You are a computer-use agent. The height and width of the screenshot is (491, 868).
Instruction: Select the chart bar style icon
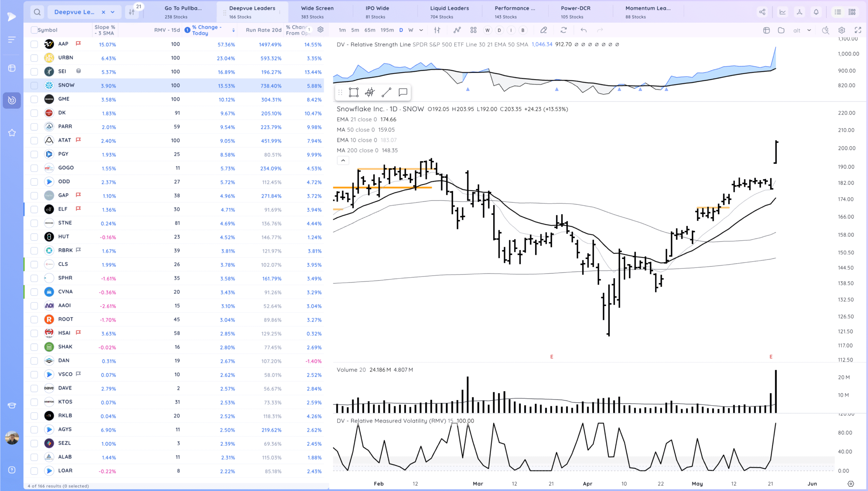tap(437, 30)
